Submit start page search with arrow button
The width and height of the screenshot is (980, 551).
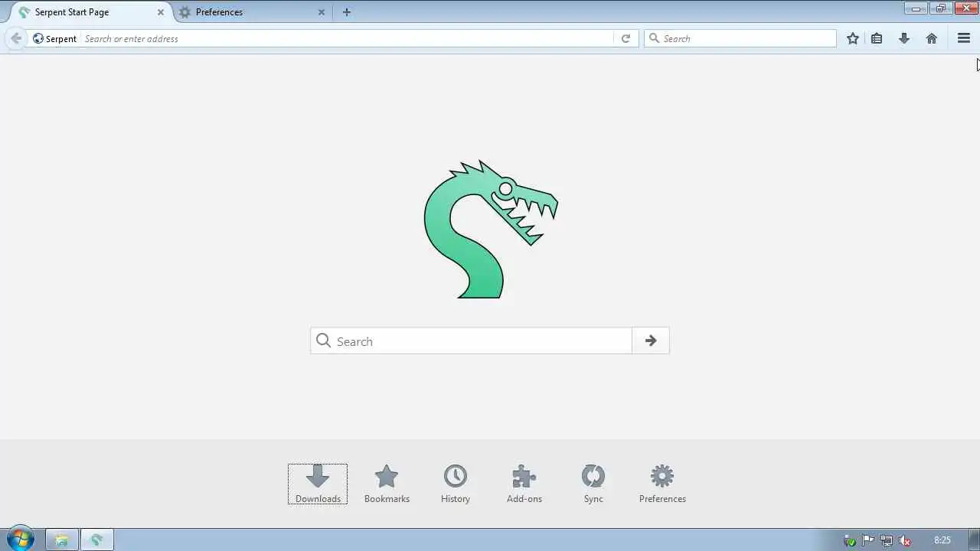click(651, 341)
